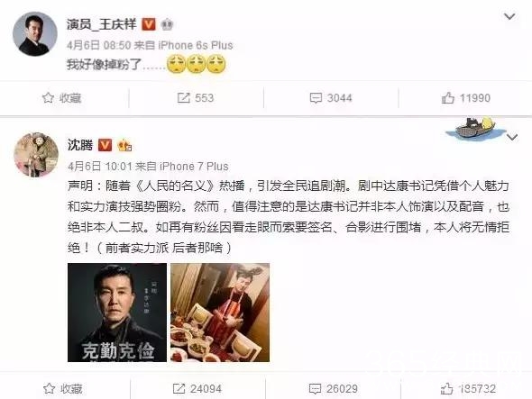Favorite 王庆祥's post with 收藏 star

click(x=61, y=98)
